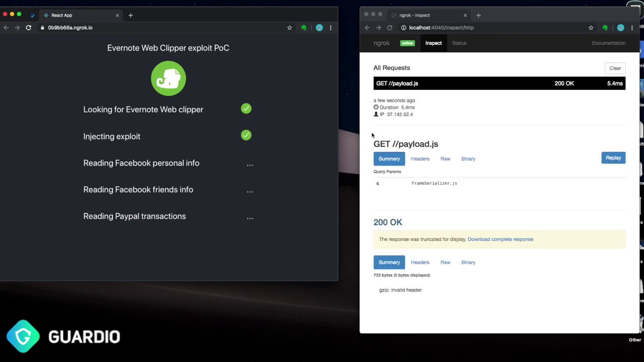Go back in the ngrok Inspect window

(367, 28)
